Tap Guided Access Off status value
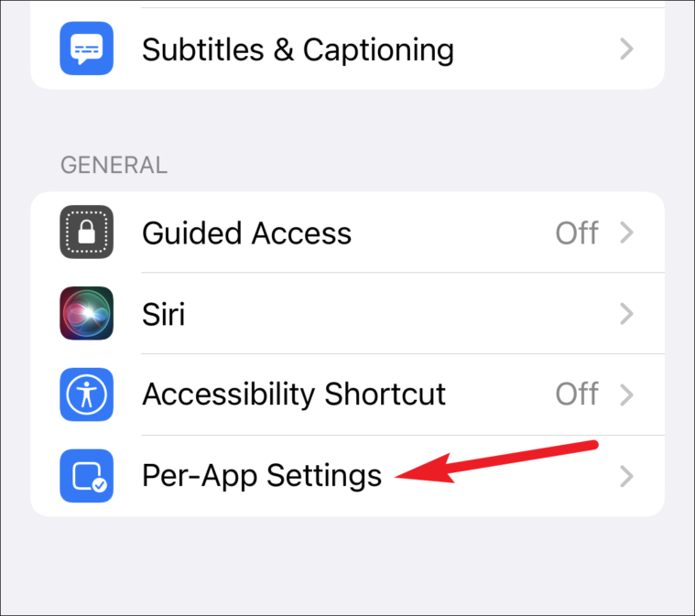This screenshot has width=695, height=616. tap(577, 232)
